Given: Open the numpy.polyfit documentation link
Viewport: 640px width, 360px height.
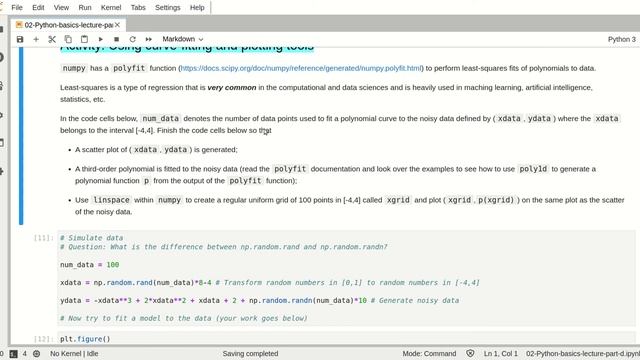Looking at the screenshot, I should click(301, 68).
